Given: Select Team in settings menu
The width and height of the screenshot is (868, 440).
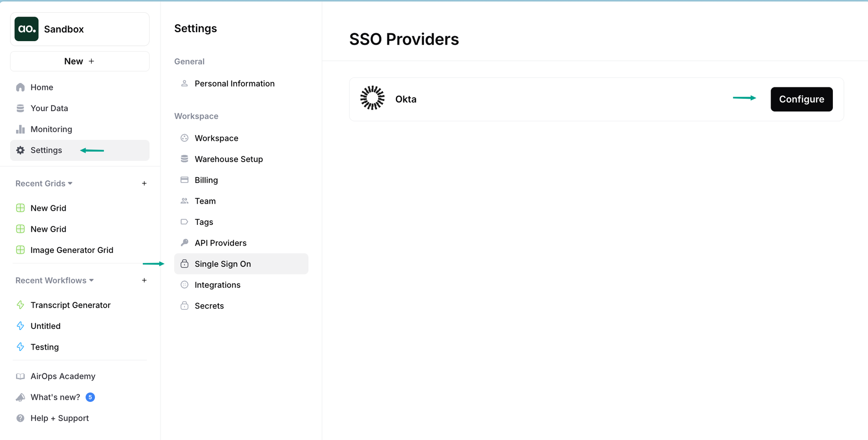Looking at the screenshot, I should [x=241, y=201].
